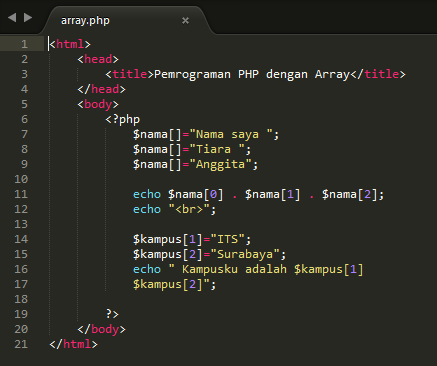Click the opening title tag
The image size is (437, 366).
(129, 74)
